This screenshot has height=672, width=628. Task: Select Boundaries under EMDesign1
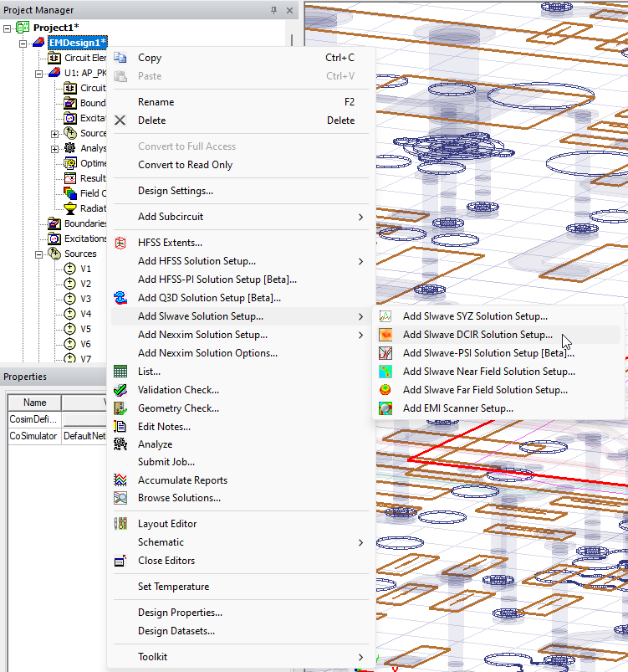coord(84,223)
